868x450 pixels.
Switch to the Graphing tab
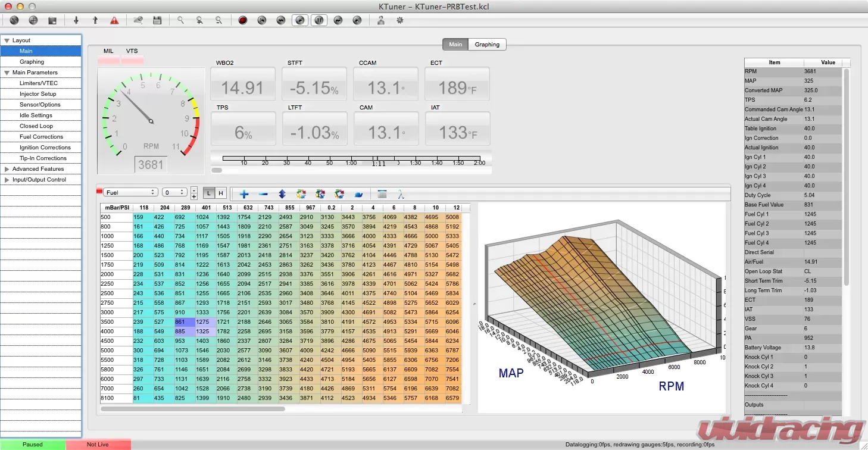[x=487, y=44]
